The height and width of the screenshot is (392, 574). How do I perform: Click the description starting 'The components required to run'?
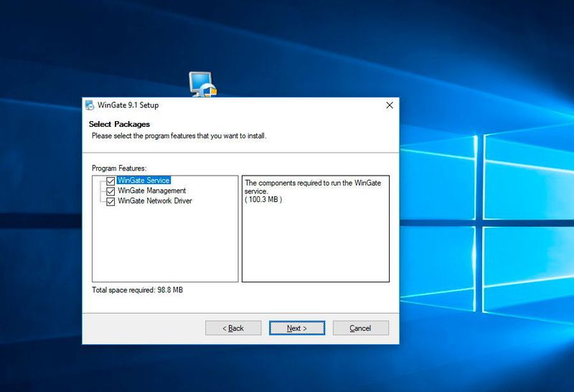(x=313, y=187)
